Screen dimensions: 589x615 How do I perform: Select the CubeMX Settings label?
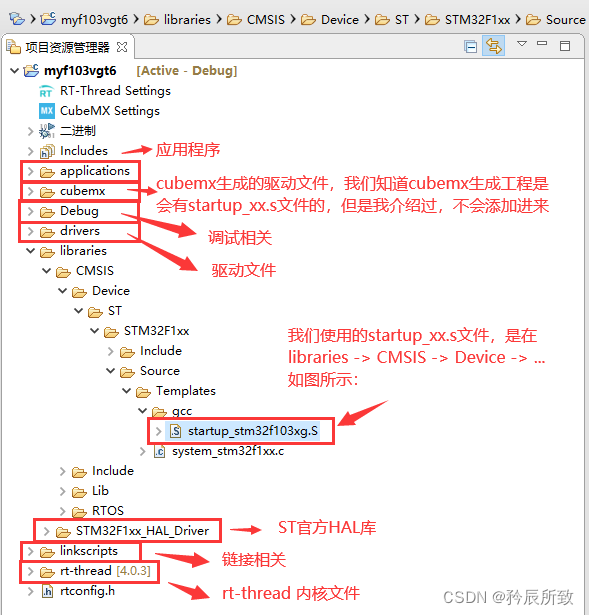point(110,111)
